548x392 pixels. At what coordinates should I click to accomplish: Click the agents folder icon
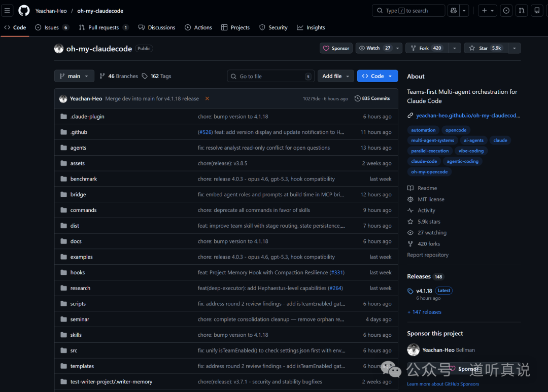63,148
